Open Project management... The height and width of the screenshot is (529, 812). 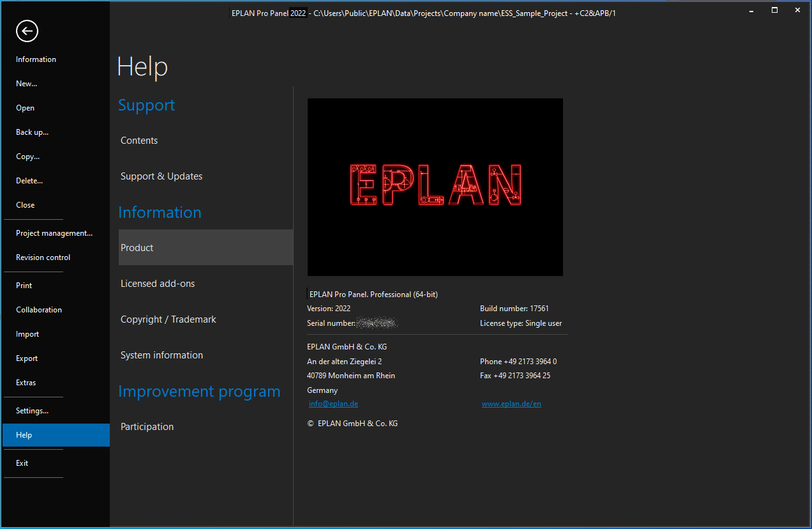pos(54,233)
